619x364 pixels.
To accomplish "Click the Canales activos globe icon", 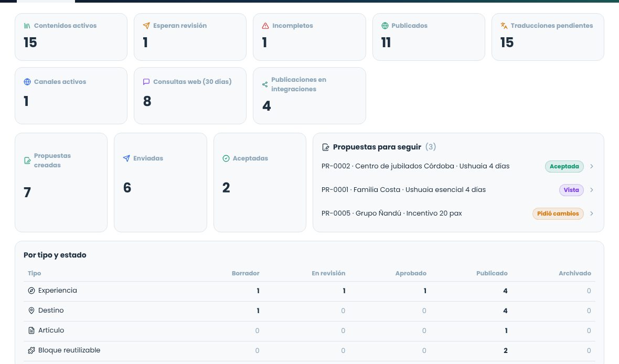I will point(27,82).
